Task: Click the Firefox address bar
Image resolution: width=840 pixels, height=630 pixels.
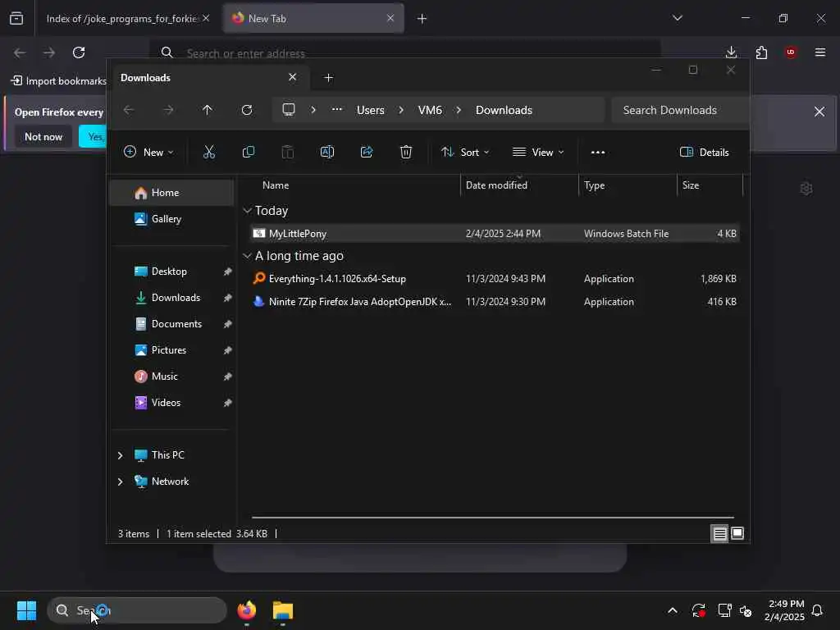Action: coord(404,52)
